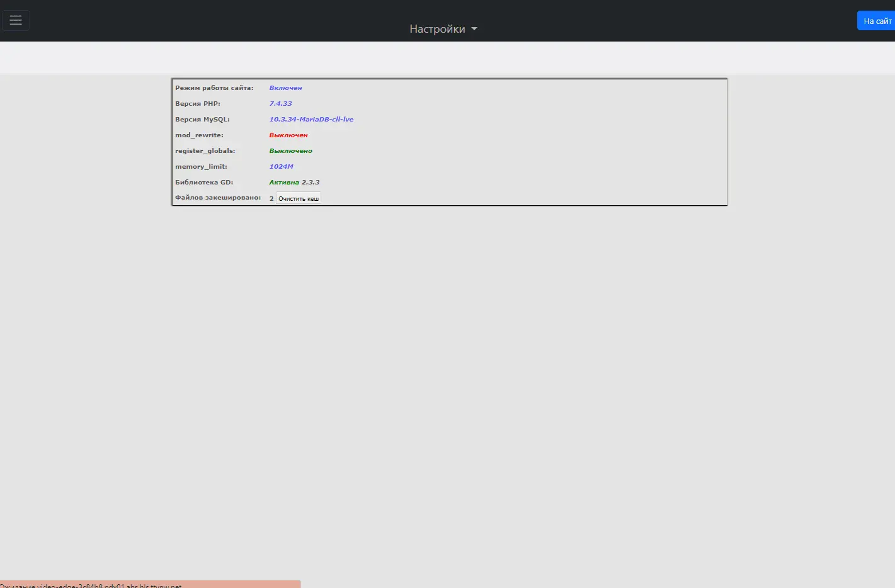This screenshot has width=895, height=588.
Task: Click the Файлов закешировано label
Action: [x=218, y=198]
